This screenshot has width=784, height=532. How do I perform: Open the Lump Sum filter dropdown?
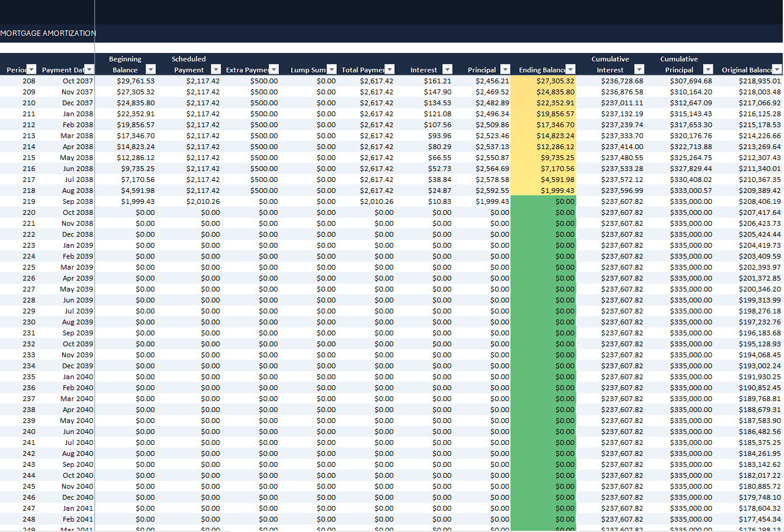[x=331, y=69]
